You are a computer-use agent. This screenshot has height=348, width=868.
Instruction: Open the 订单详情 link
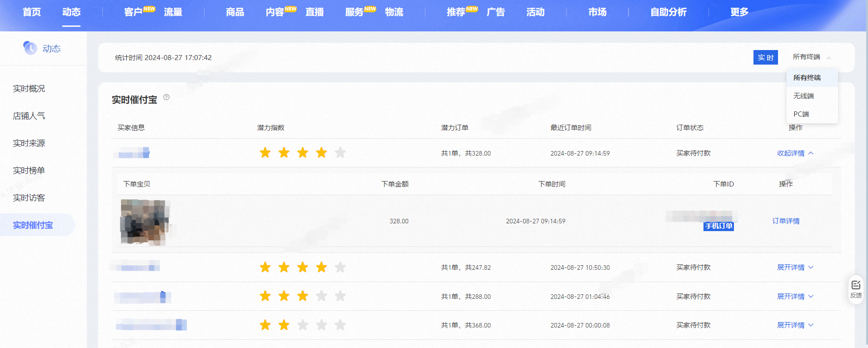coord(786,221)
